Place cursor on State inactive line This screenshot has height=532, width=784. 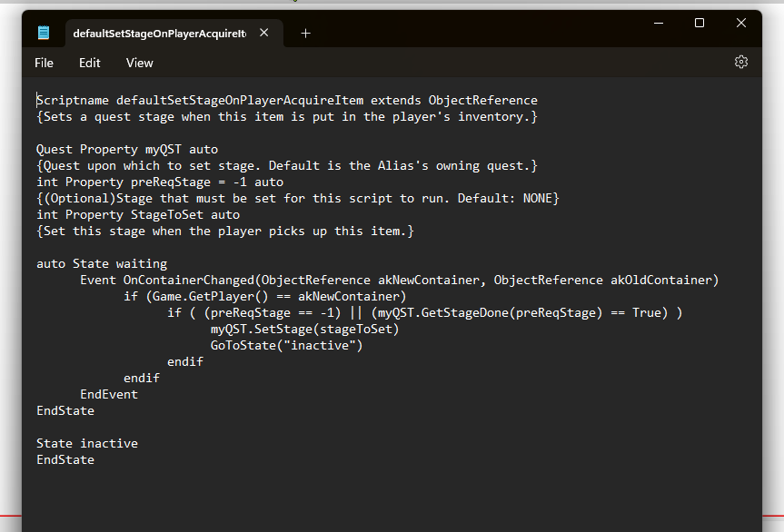[87, 444]
